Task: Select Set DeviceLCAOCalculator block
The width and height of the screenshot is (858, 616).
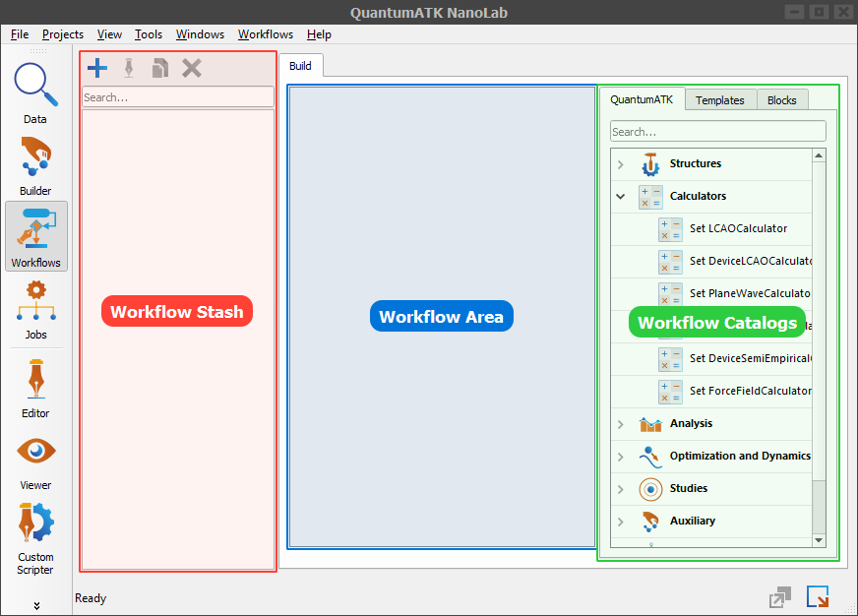Action: [x=711, y=262]
